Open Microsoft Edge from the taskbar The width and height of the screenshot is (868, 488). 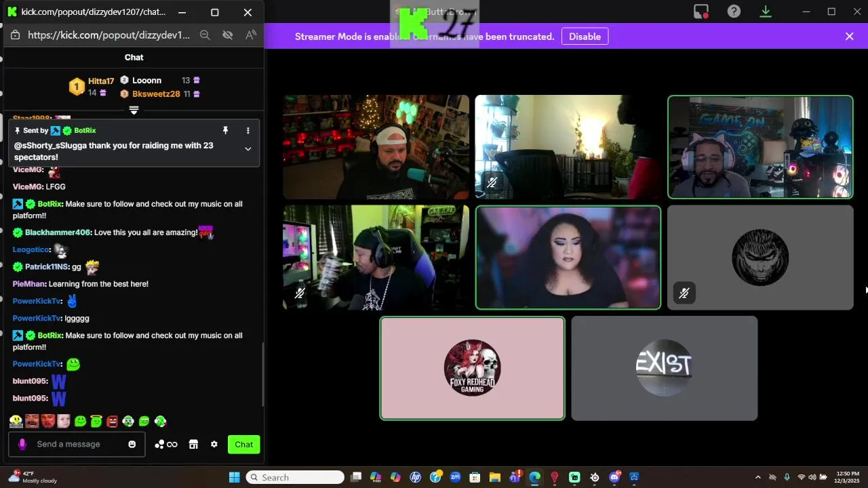click(x=535, y=477)
